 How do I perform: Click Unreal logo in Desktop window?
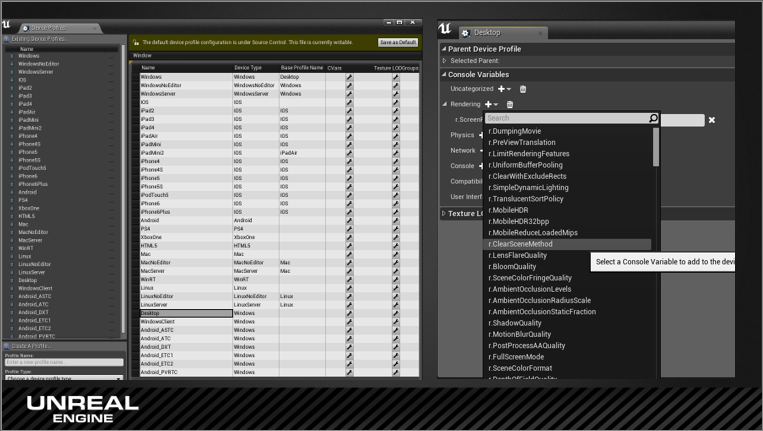(445, 29)
